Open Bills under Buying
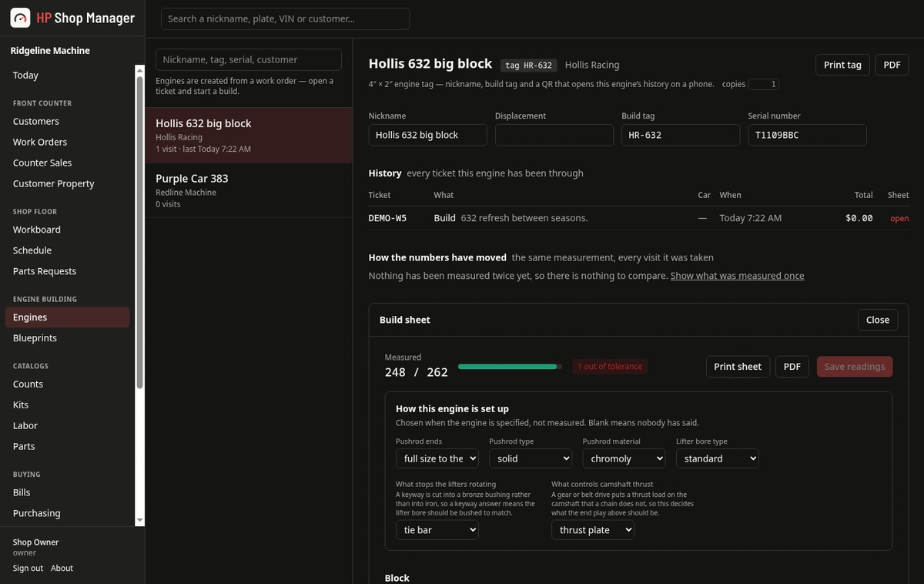The width and height of the screenshot is (924, 584). [67, 492]
